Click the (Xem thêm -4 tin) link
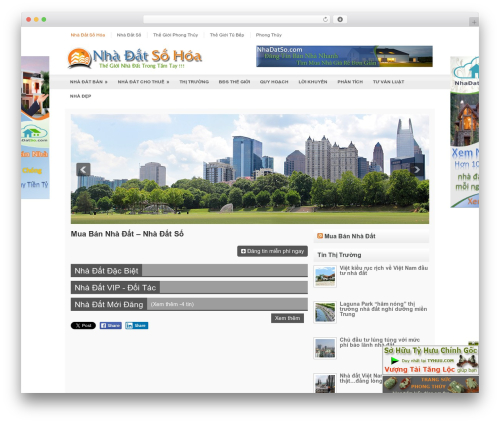 click(x=172, y=304)
